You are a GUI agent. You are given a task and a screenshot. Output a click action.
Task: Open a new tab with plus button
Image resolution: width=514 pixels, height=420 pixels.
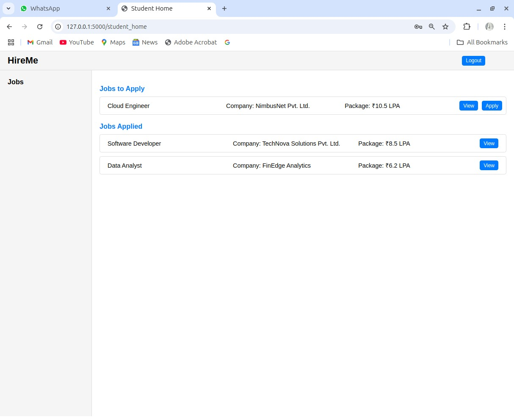[x=224, y=8]
